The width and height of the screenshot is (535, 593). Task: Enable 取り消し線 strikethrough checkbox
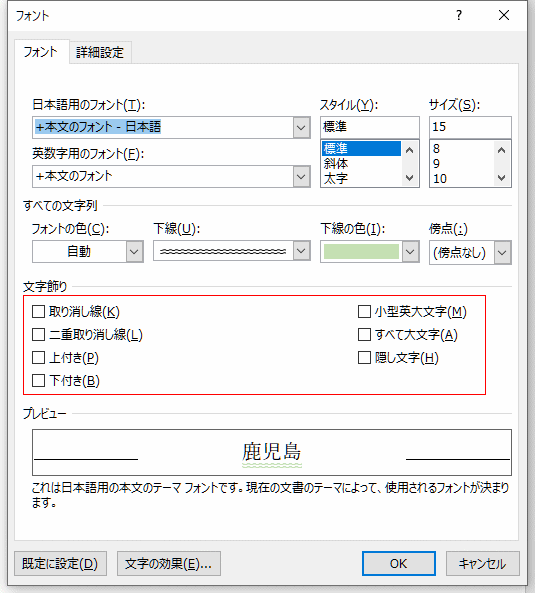[x=39, y=312]
